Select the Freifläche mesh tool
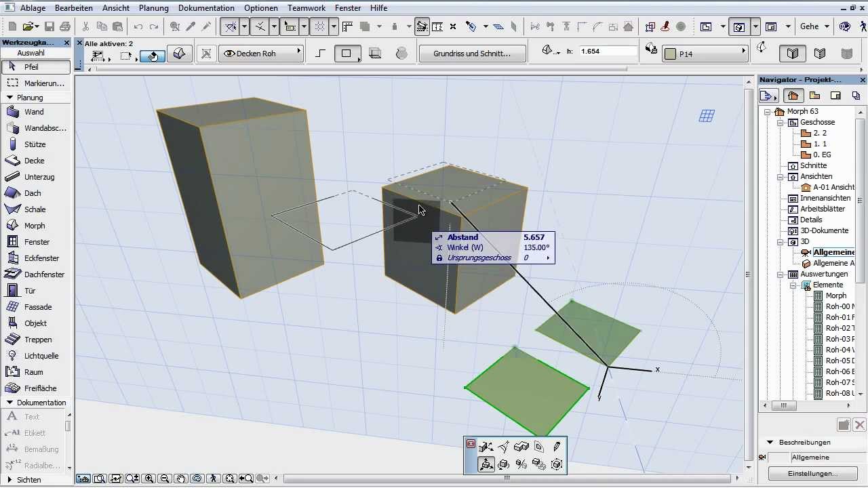 tap(35, 388)
